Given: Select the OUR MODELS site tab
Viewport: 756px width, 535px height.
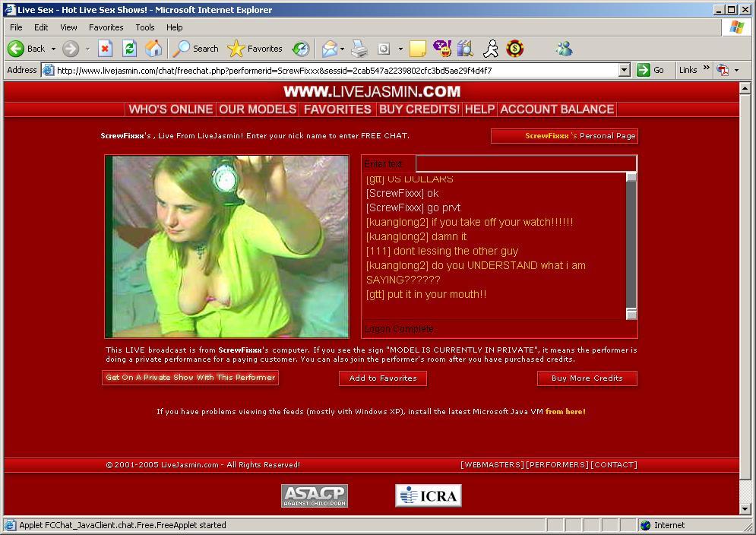Looking at the screenshot, I should pyautogui.click(x=258, y=109).
